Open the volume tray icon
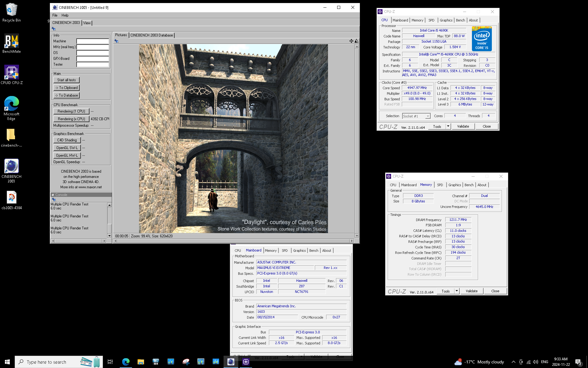 536,362
